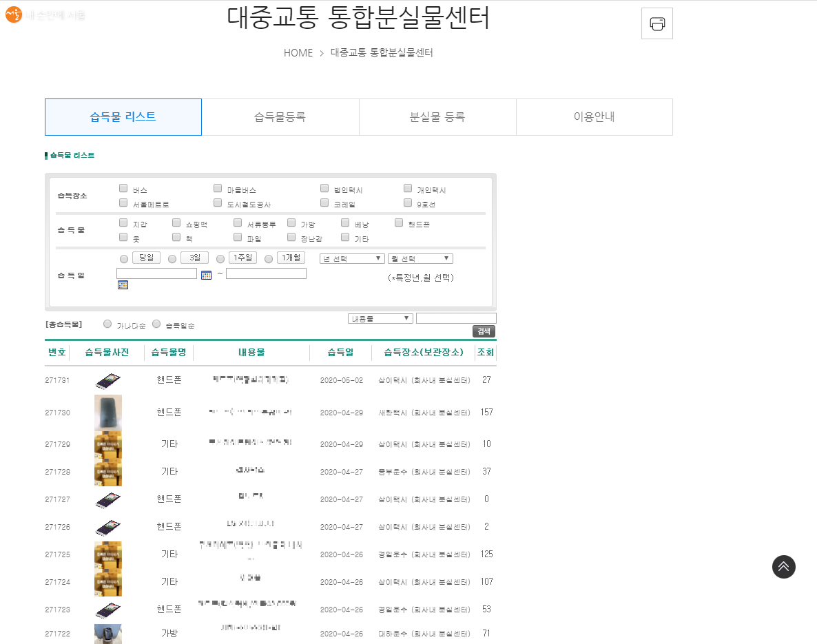
Task: Tick the 서울메트로 checkbox
Action: tap(123, 203)
